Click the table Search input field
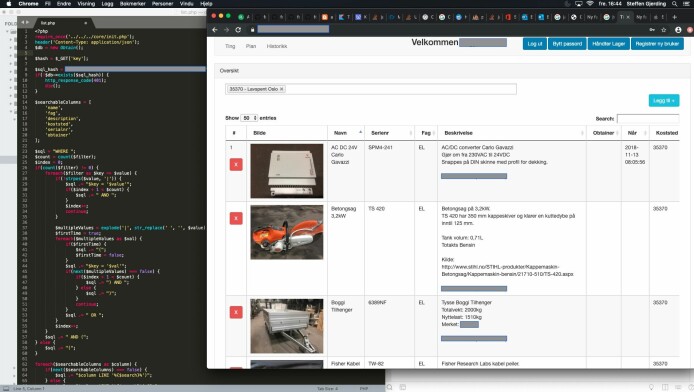This screenshot has height=392, width=694. (648, 119)
